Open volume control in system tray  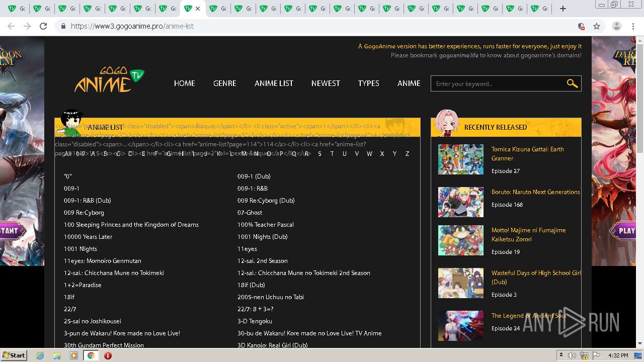tap(572, 355)
